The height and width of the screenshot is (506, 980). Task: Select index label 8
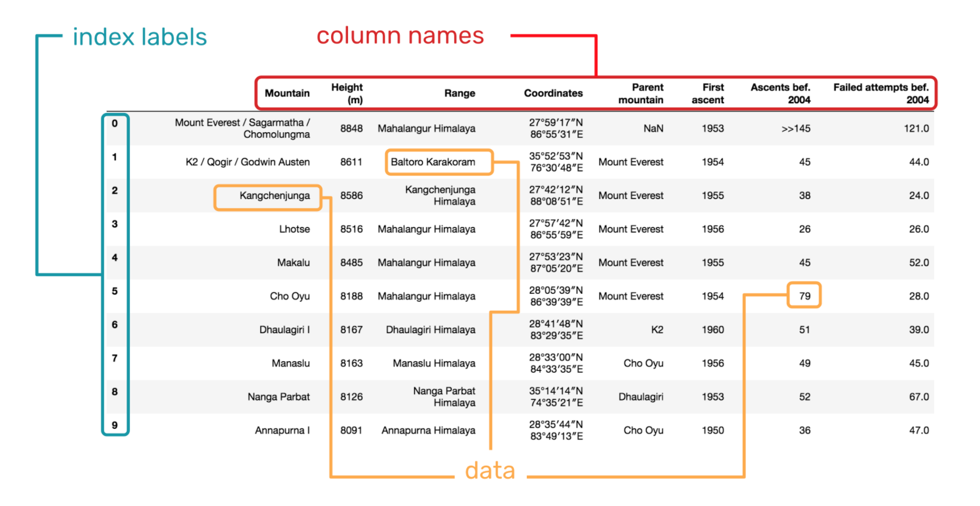[x=115, y=391]
